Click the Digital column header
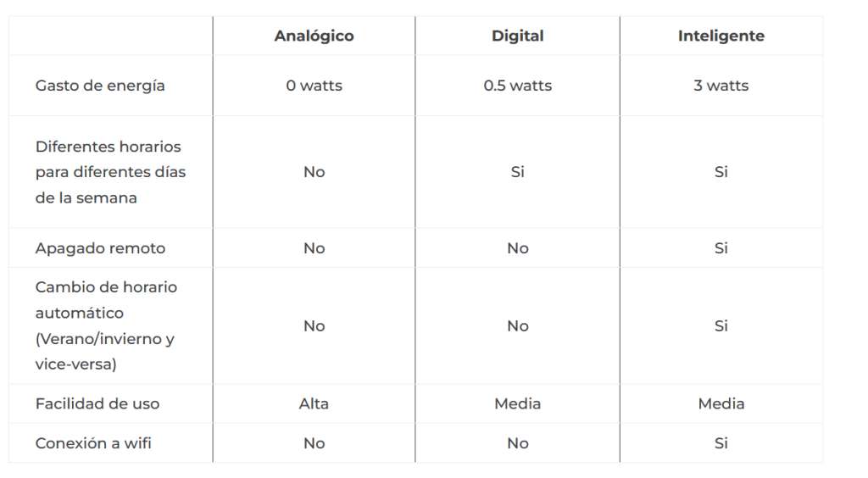 [518, 36]
